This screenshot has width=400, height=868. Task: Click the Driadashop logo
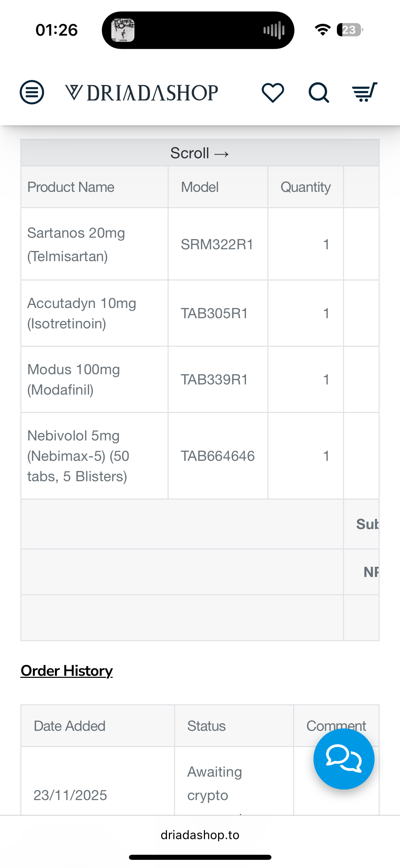click(142, 93)
